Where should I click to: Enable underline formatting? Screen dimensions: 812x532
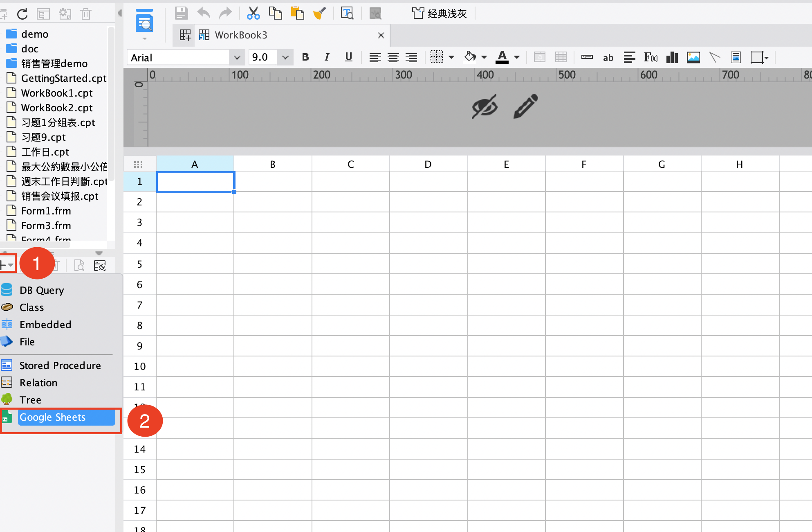tap(348, 57)
